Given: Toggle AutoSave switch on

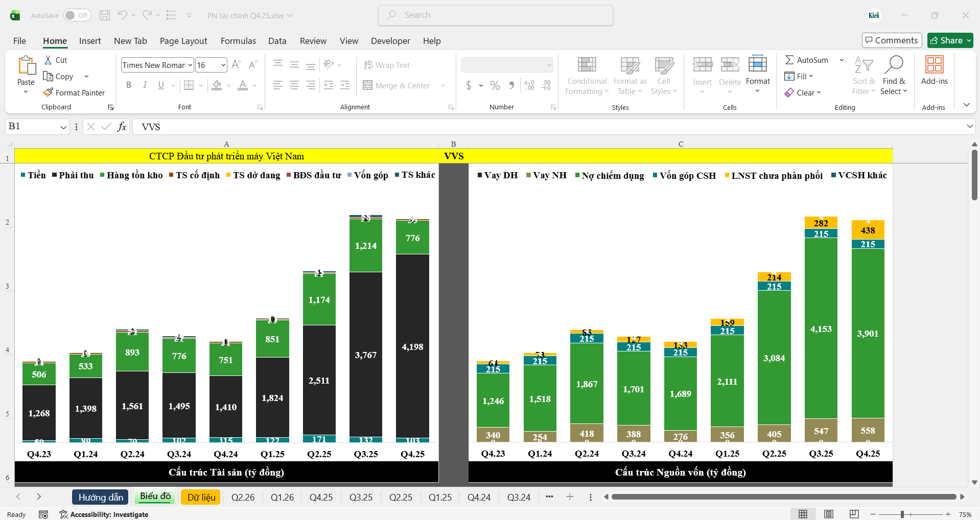Looking at the screenshot, I should [77, 15].
